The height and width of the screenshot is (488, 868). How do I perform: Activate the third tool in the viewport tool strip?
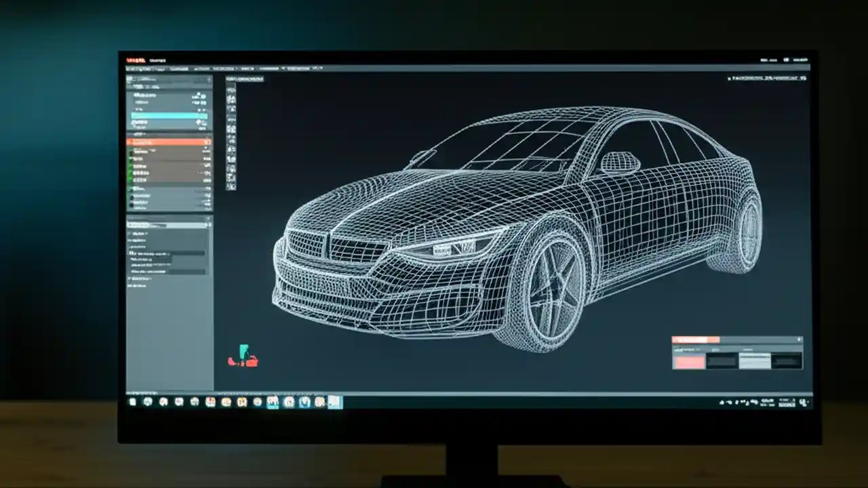[231, 110]
